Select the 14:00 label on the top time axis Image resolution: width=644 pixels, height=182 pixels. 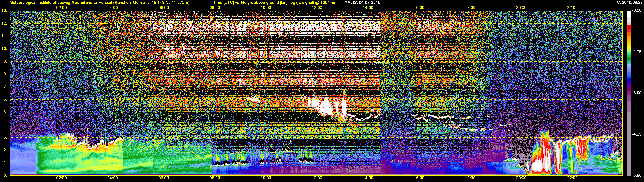coord(368,8)
